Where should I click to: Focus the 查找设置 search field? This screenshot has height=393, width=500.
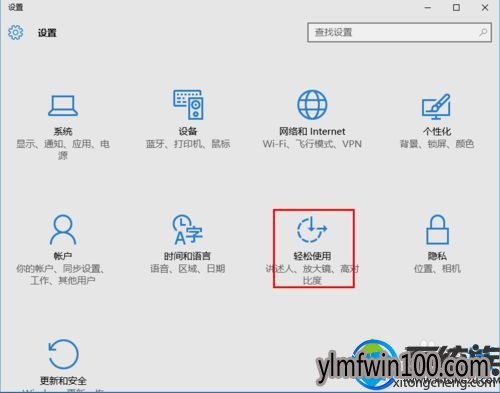point(399,32)
